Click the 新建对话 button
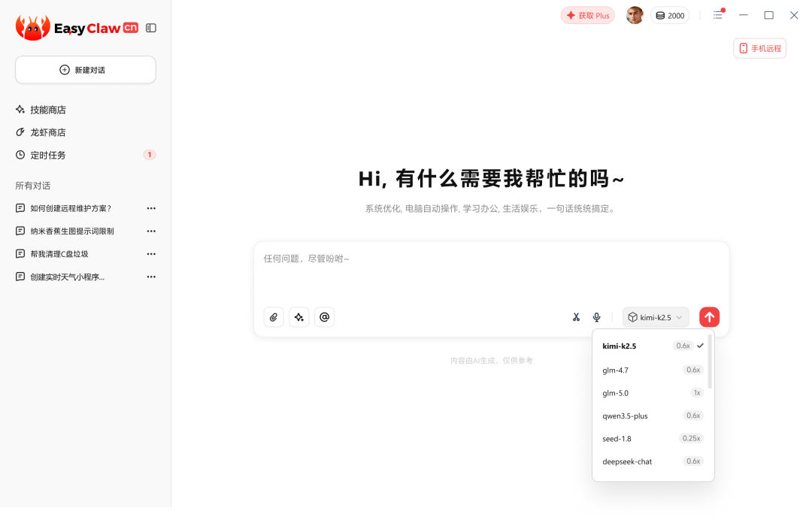Viewport: 812px width, 520px height. tap(85, 69)
